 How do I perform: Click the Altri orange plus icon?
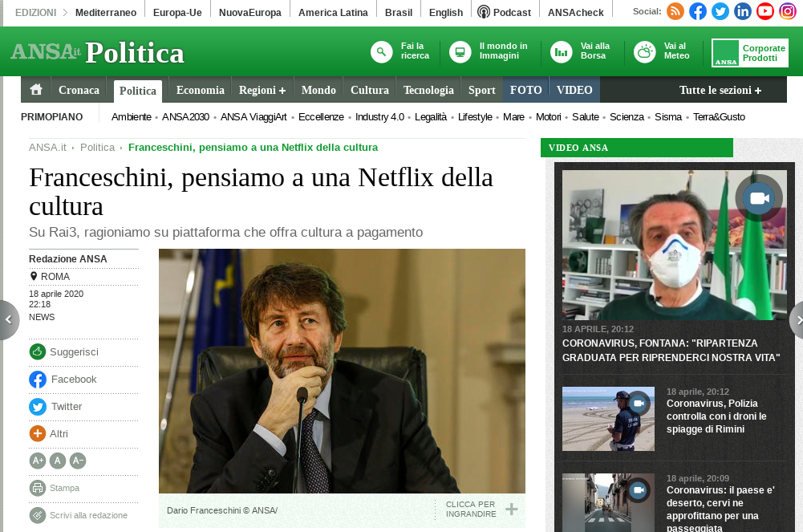(38, 433)
